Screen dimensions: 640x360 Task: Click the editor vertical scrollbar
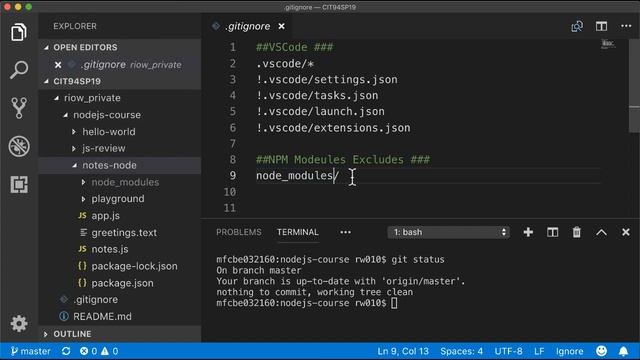[634, 86]
